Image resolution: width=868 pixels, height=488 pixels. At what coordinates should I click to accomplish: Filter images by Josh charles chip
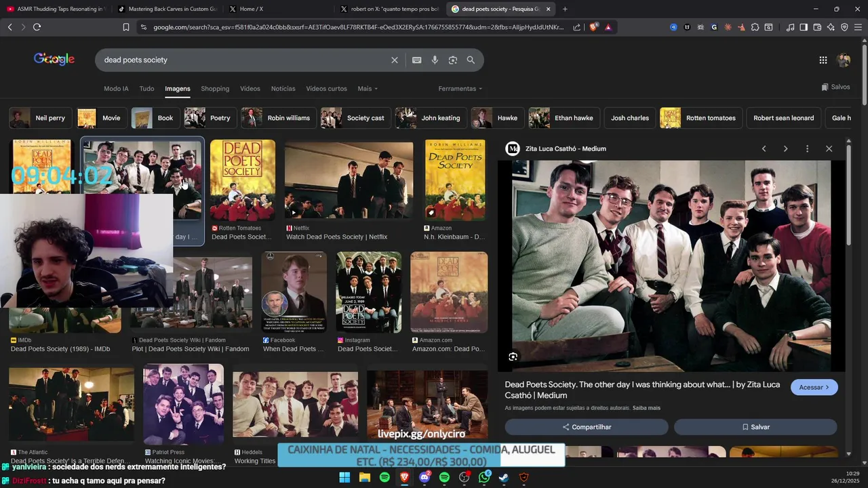coord(630,118)
